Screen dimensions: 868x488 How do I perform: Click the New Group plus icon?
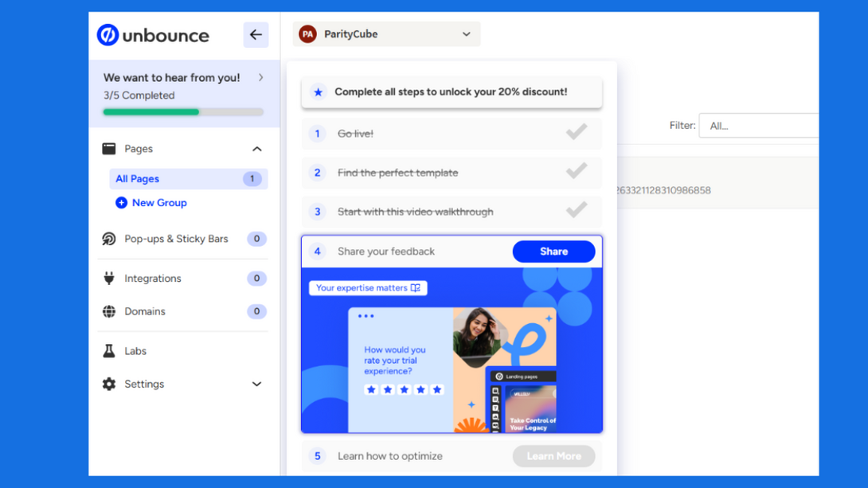tap(121, 202)
